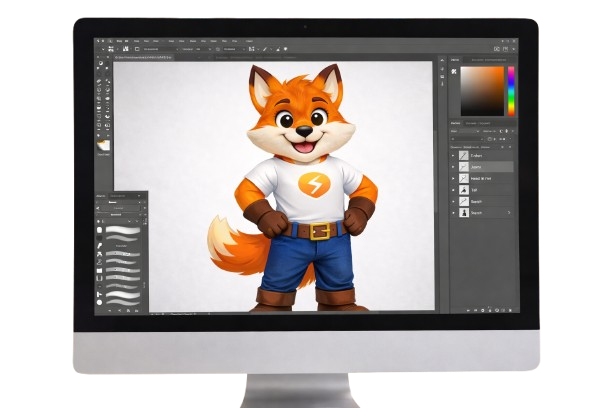This screenshot has width=612, height=408.
Task: Select the first brush stroke preset
Action: click(x=123, y=229)
